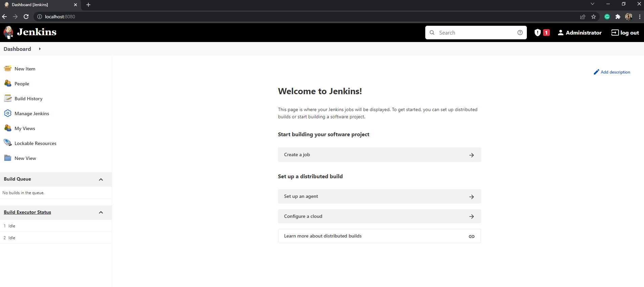Open My Views menu entry

[25, 128]
